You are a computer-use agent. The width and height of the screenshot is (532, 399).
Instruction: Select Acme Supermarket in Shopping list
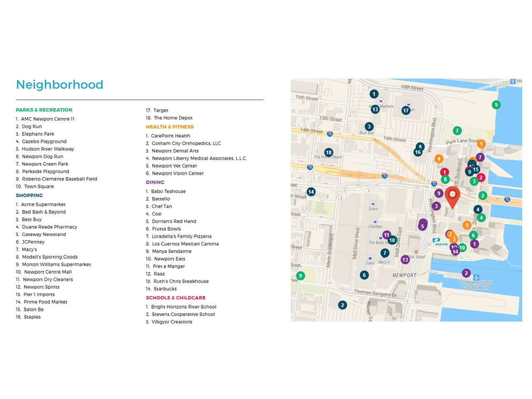pos(41,204)
